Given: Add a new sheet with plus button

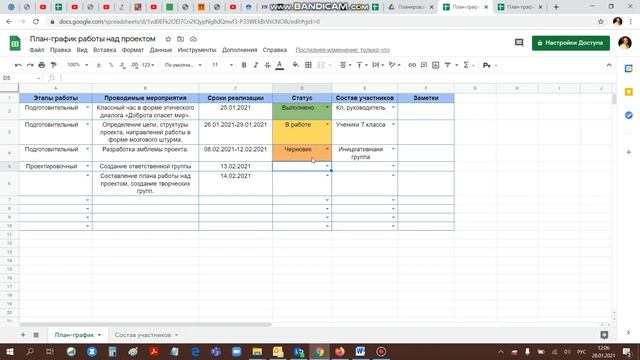Looking at the screenshot, I should [23, 335].
